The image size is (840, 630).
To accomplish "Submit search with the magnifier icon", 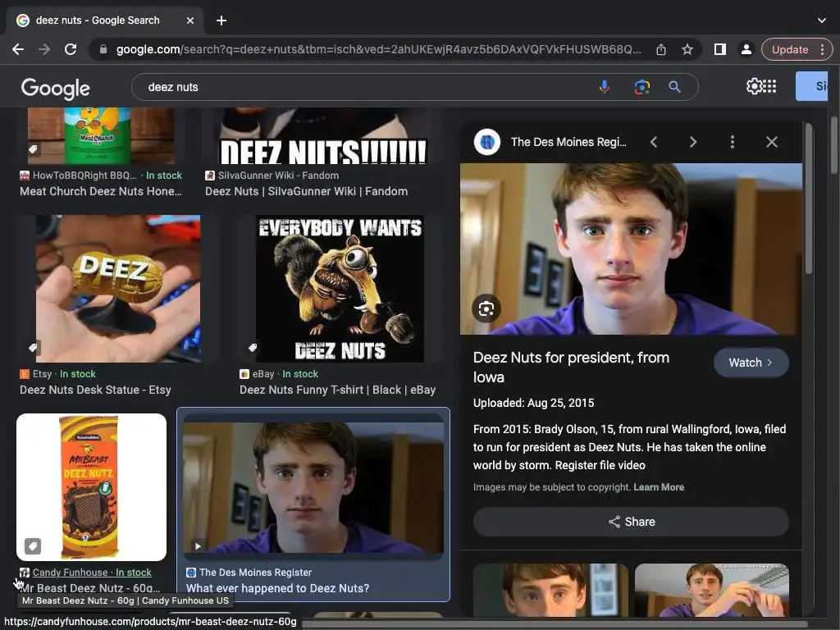I will tap(674, 87).
